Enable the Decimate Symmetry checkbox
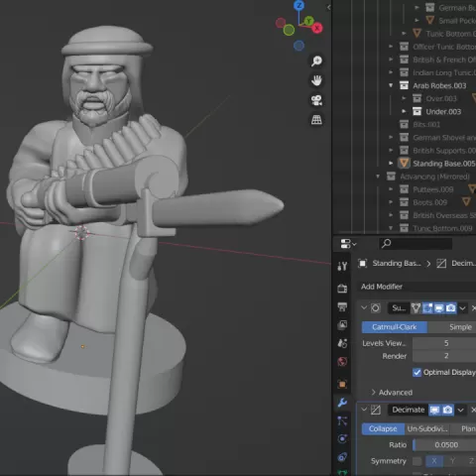476x476 pixels. point(417,461)
